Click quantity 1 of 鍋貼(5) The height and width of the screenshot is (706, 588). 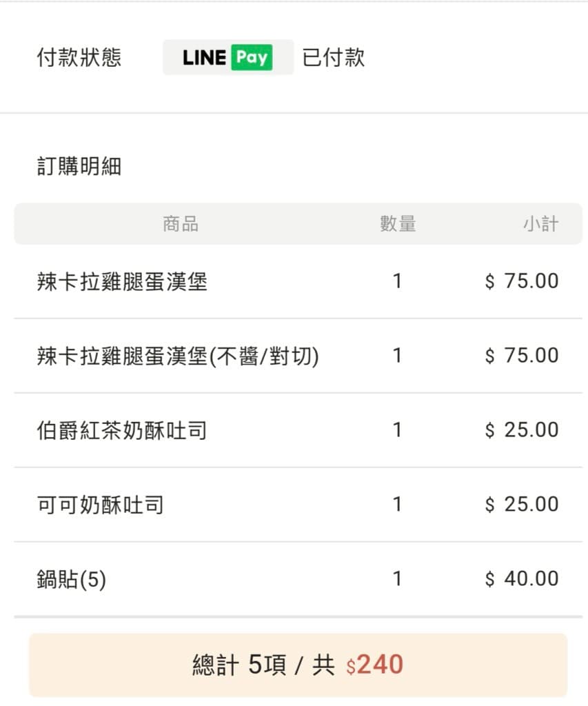click(x=397, y=578)
